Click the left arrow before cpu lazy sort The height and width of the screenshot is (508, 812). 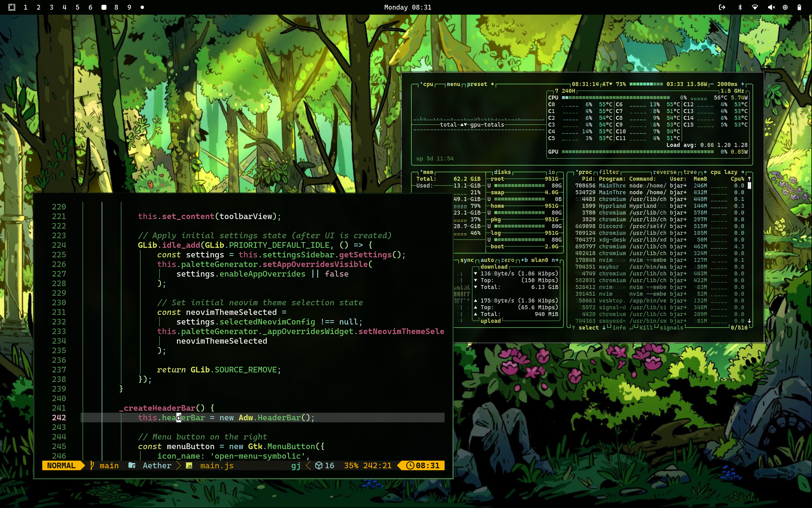(x=705, y=172)
